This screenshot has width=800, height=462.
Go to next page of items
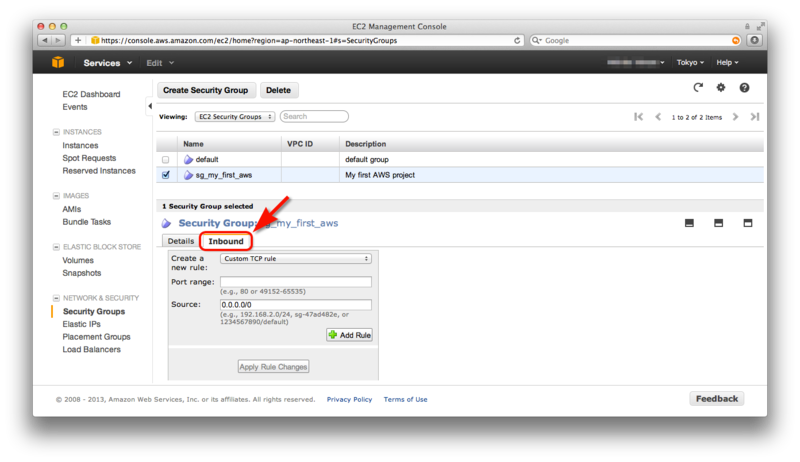pyautogui.click(x=735, y=117)
